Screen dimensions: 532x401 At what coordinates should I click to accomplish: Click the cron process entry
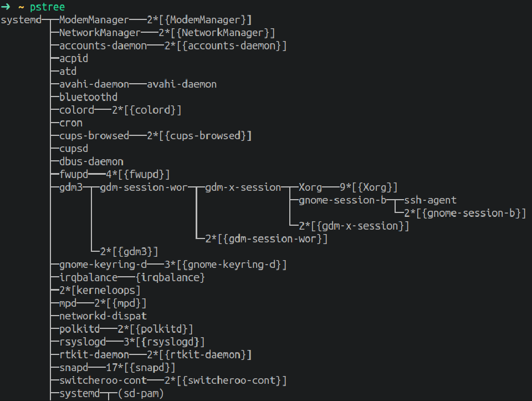coord(71,123)
